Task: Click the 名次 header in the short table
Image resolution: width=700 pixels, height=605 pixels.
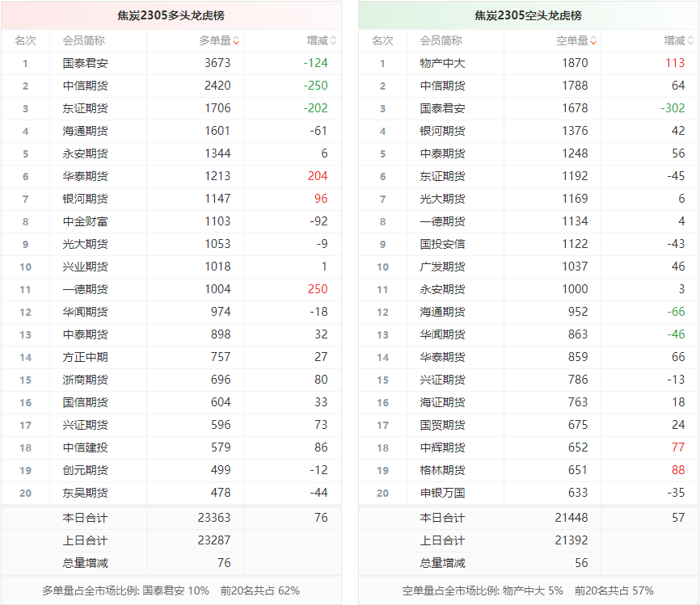Action: point(382,40)
